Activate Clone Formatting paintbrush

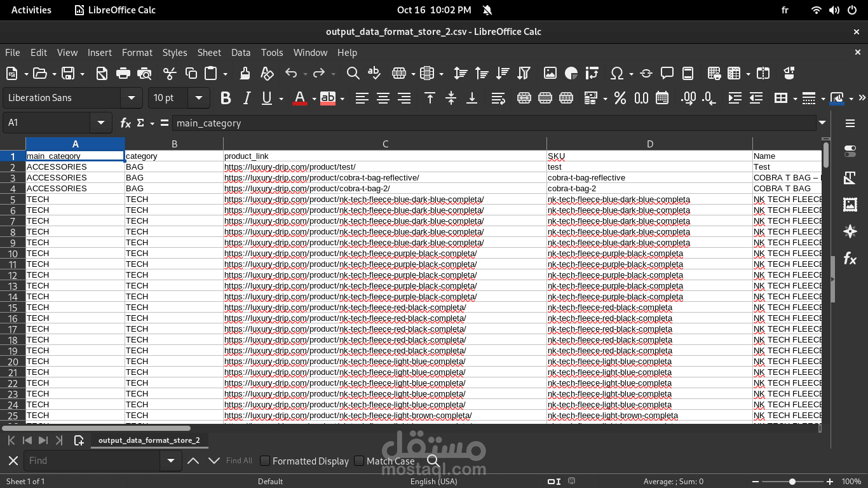[245, 74]
